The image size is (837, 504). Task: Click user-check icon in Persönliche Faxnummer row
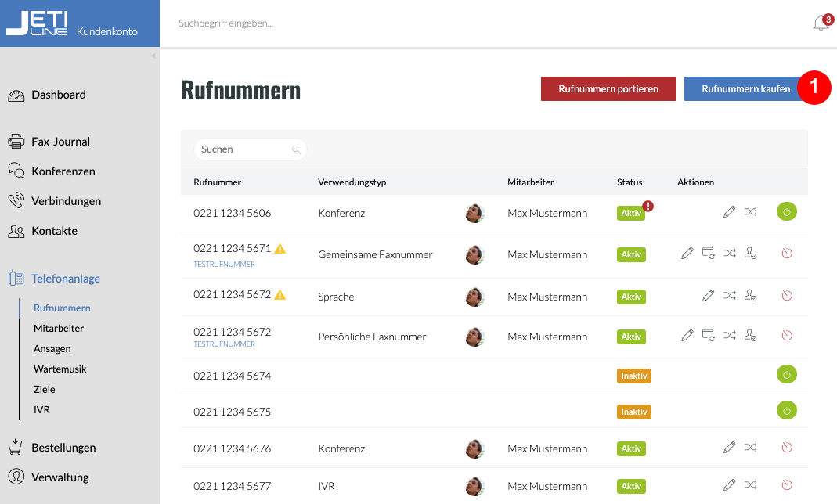coord(751,336)
